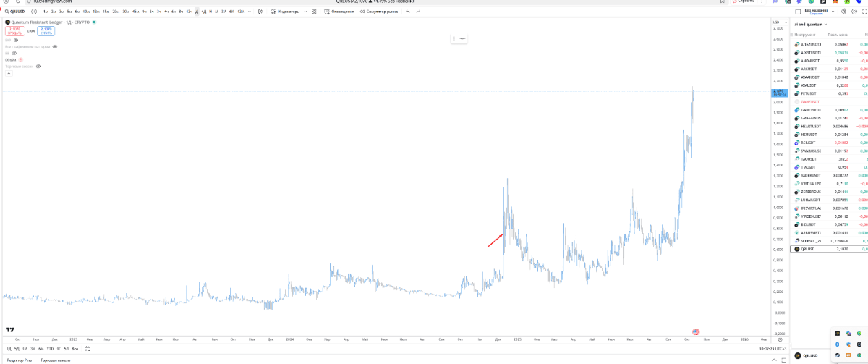
Task: Switch to the Редактор Pine tab
Action: [19, 360]
